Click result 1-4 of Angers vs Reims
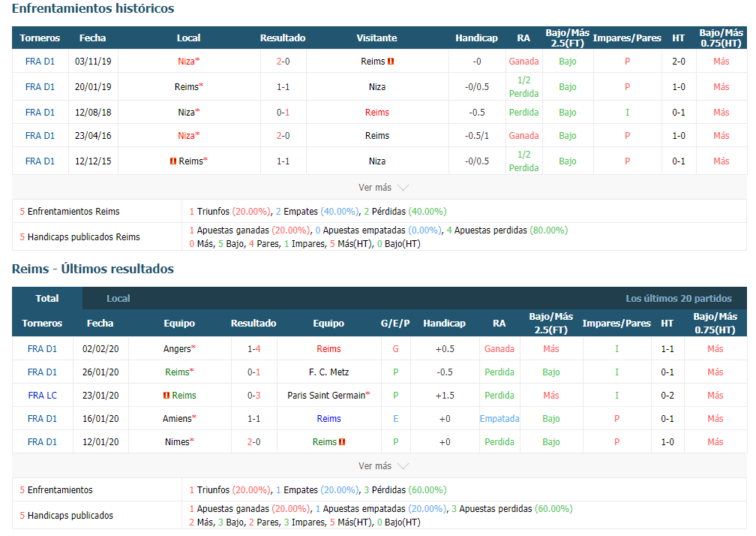This screenshot has height=536, width=756. point(254,349)
